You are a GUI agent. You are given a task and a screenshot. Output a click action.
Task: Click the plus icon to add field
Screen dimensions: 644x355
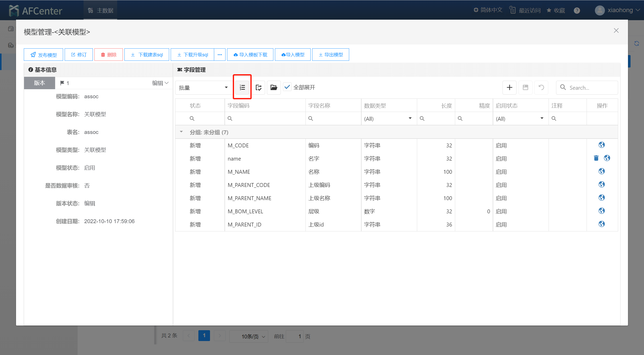[509, 87]
